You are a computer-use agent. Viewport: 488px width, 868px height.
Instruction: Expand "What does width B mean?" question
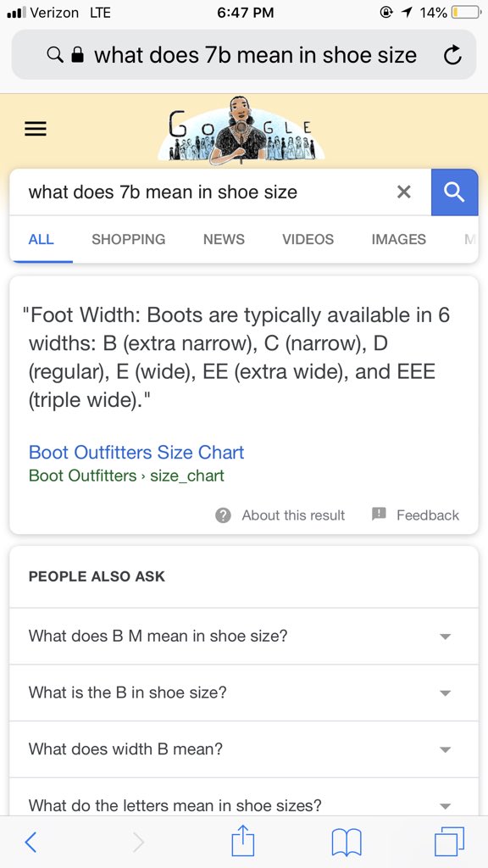click(x=244, y=749)
